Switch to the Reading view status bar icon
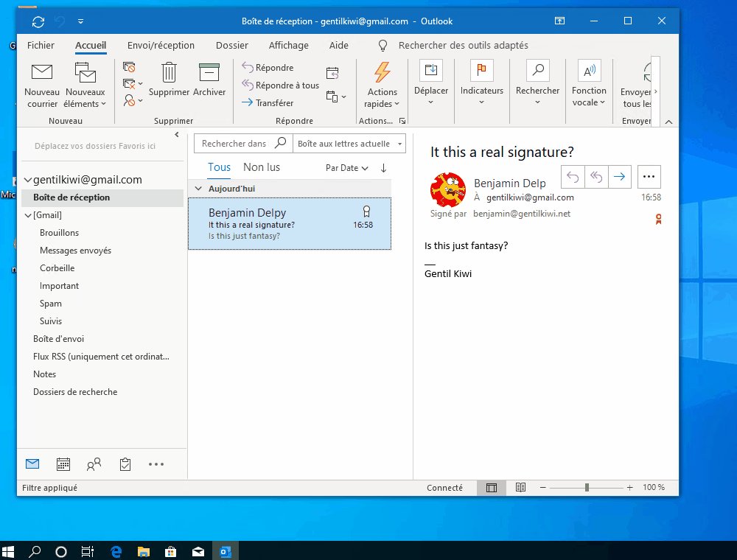This screenshot has height=560, width=737. point(520,488)
